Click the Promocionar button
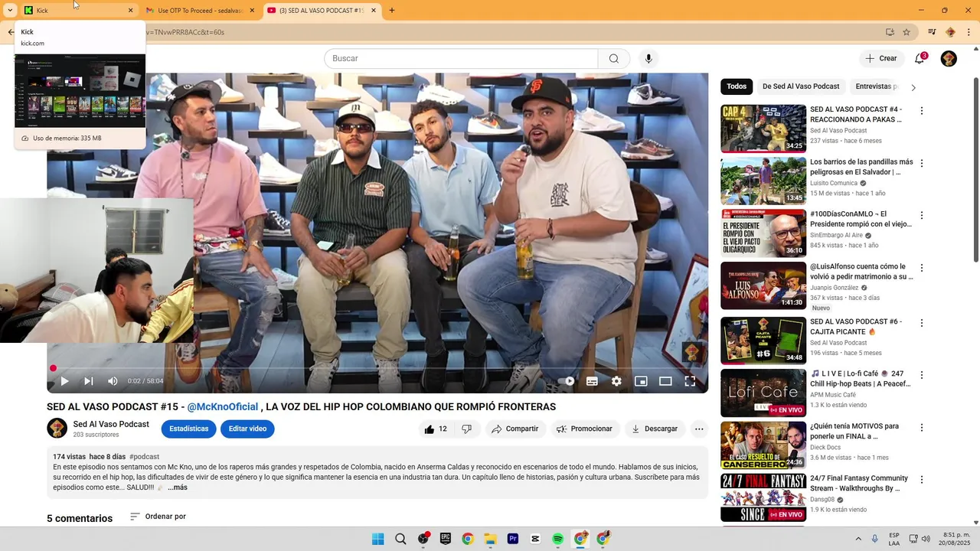 coord(585,429)
